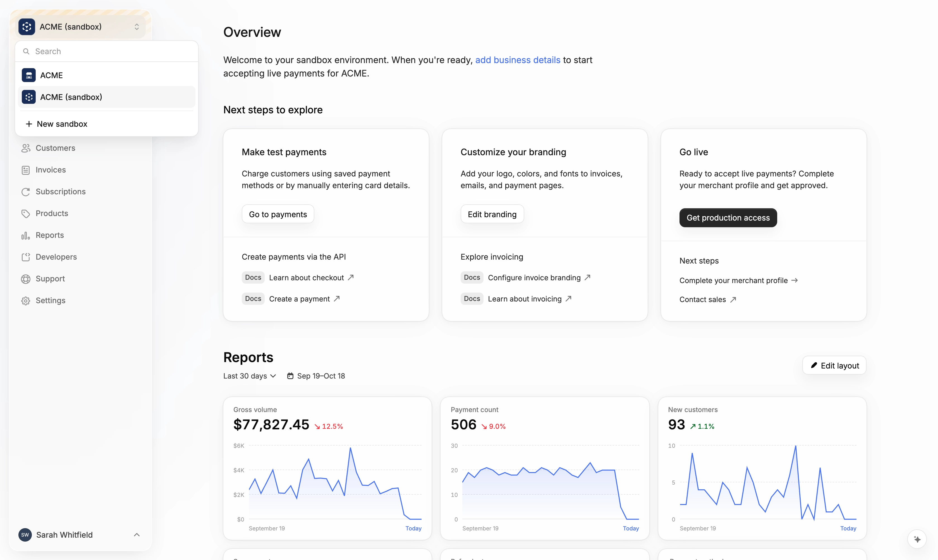Select ACME account in switcher list
The width and height of the screenshot is (938, 560).
point(107,75)
